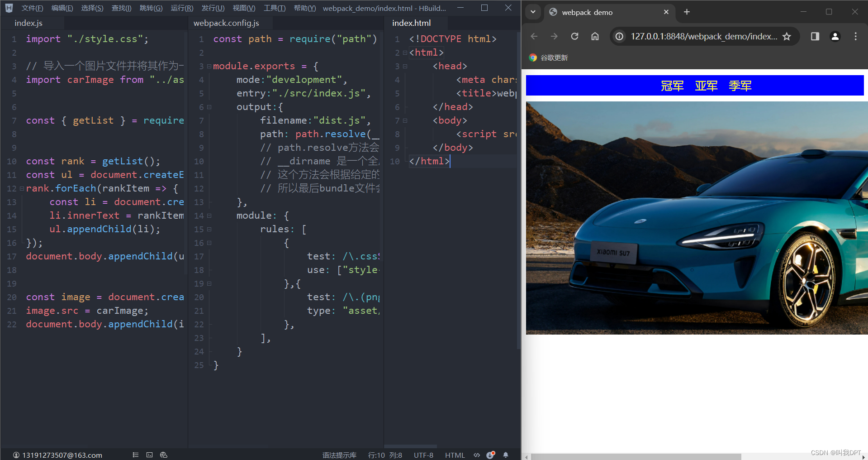Open a new Chrome tab

tap(687, 12)
